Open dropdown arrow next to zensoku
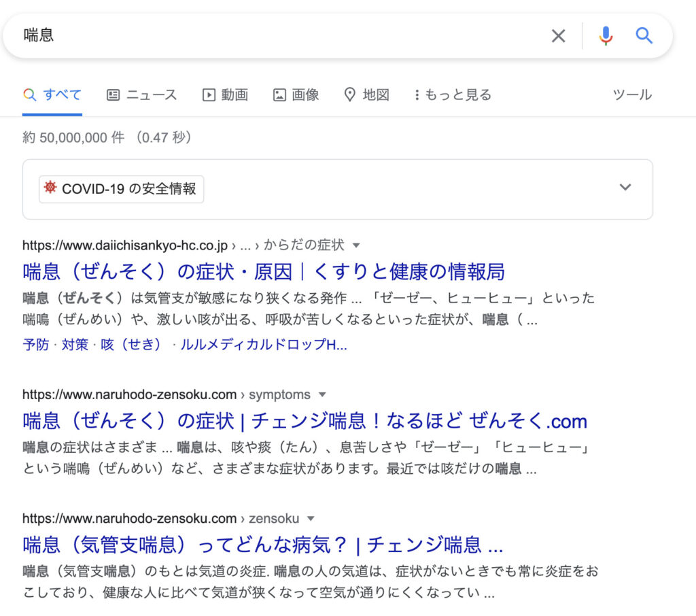Screen dimensions: 696x616 (x=311, y=518)
